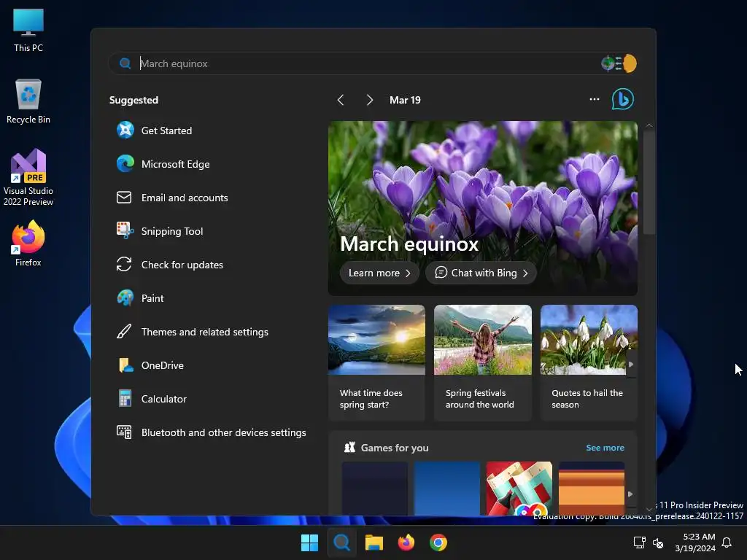Click the Bing chat icon
747x560 pixels.
click(x=623, y=99)
